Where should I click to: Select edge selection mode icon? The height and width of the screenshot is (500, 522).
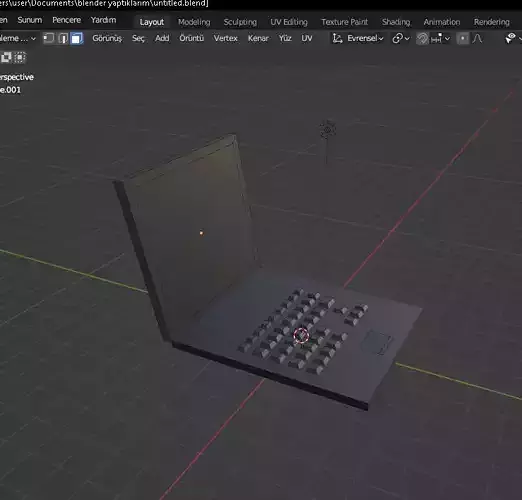click(x=63, y=38)
